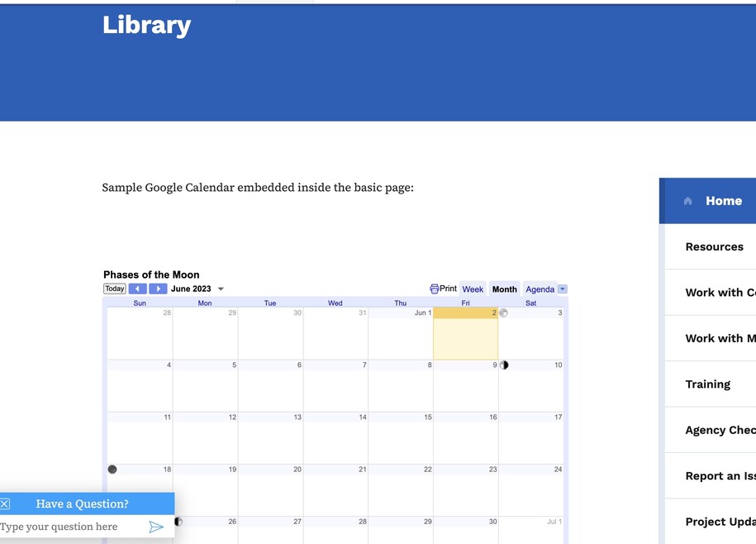Click the Home sidebar link
This screenshot has height=544, width=756.
(723, 201)
